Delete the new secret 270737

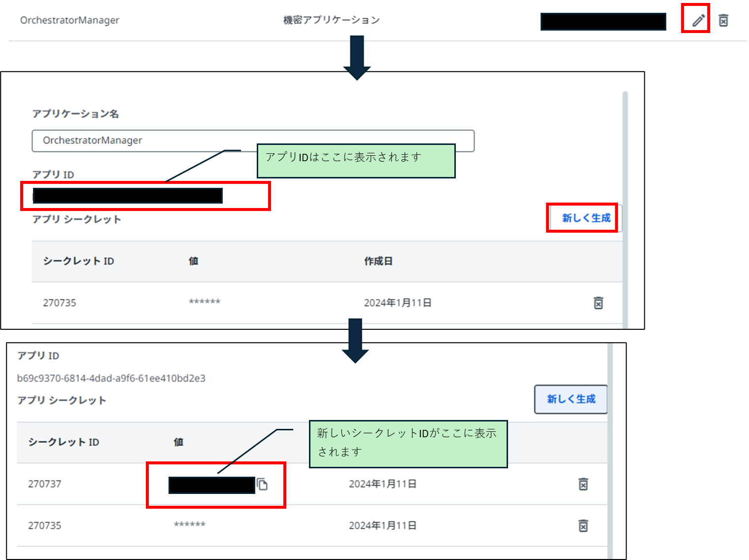[x=583, y=484]
